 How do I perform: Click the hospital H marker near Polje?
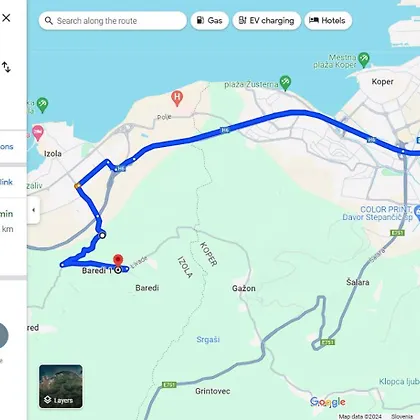point(177,98)
